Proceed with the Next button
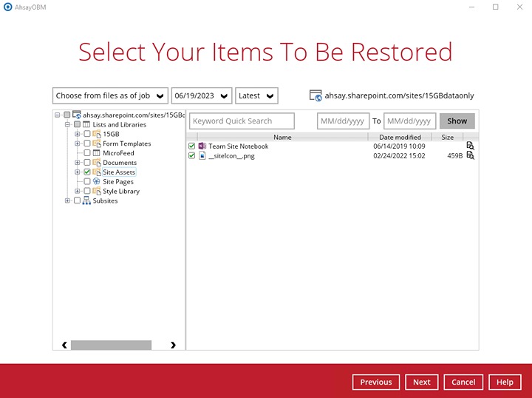Image resolution: width=532 pixels, height=398 pixels. tap(422, 382)
